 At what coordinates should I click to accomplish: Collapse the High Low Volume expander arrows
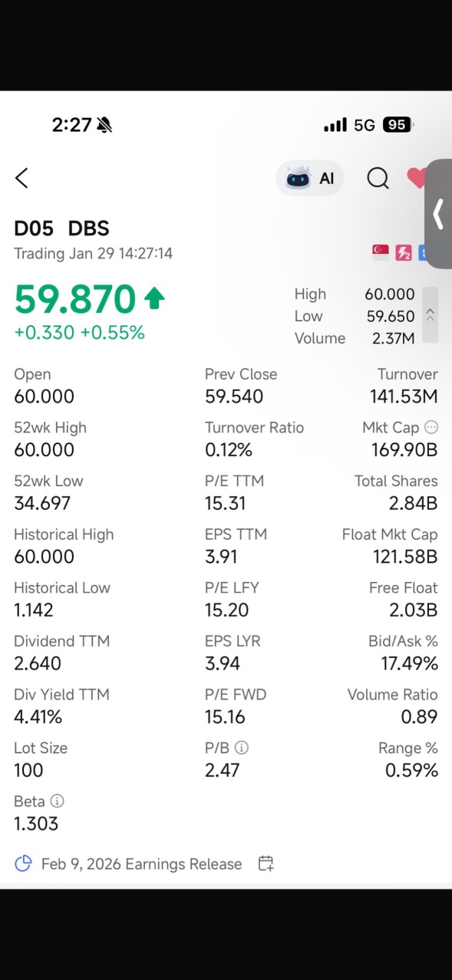[x=430, y=315]
